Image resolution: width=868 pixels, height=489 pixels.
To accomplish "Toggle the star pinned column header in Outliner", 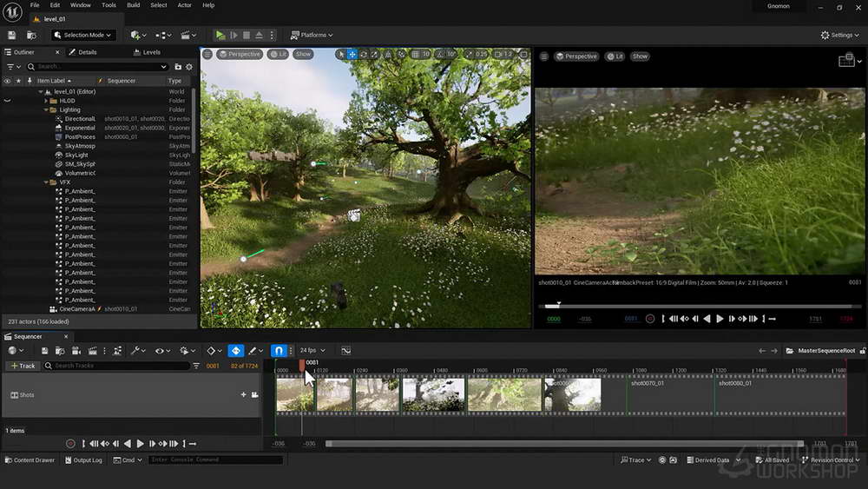I will (x=18, y=81).
